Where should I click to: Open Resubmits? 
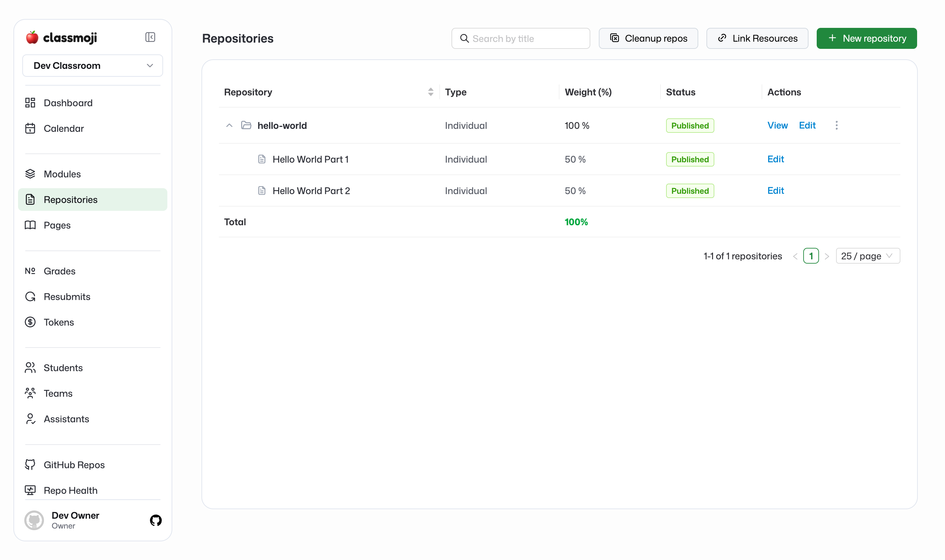(93, 297)
